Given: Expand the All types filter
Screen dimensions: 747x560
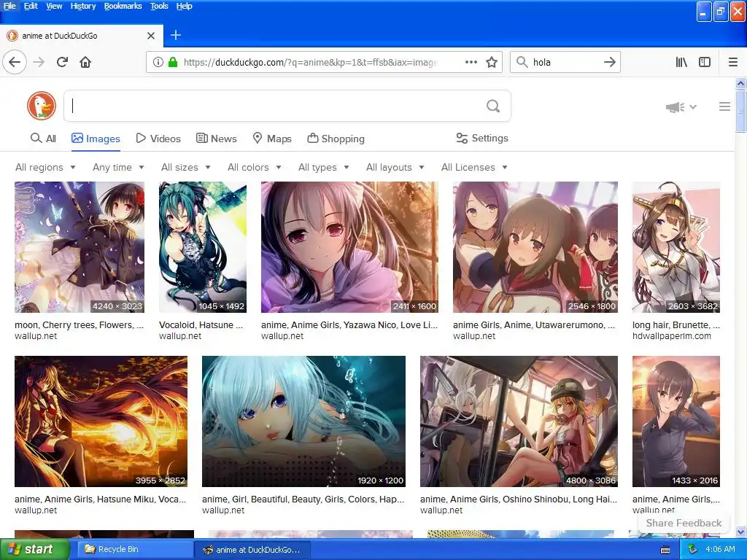Looking at the screenshot, I should [x=323, y=167].
